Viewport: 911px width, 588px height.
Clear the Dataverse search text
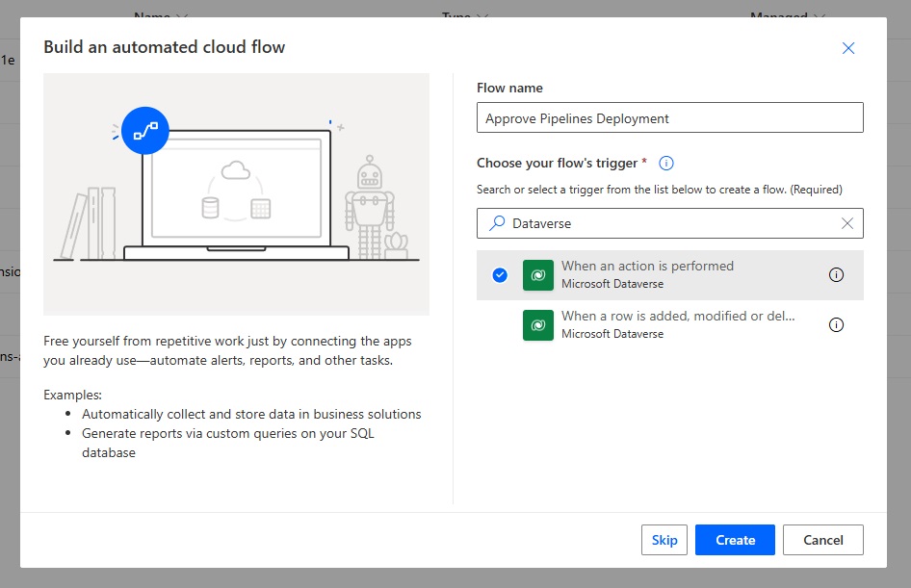tap(847, 223)
